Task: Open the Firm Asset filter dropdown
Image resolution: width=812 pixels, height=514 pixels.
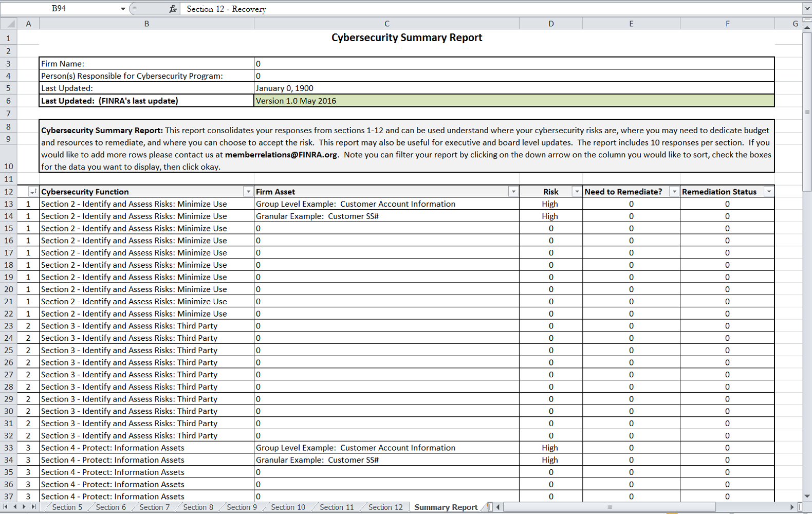Action: click(513, 192)
